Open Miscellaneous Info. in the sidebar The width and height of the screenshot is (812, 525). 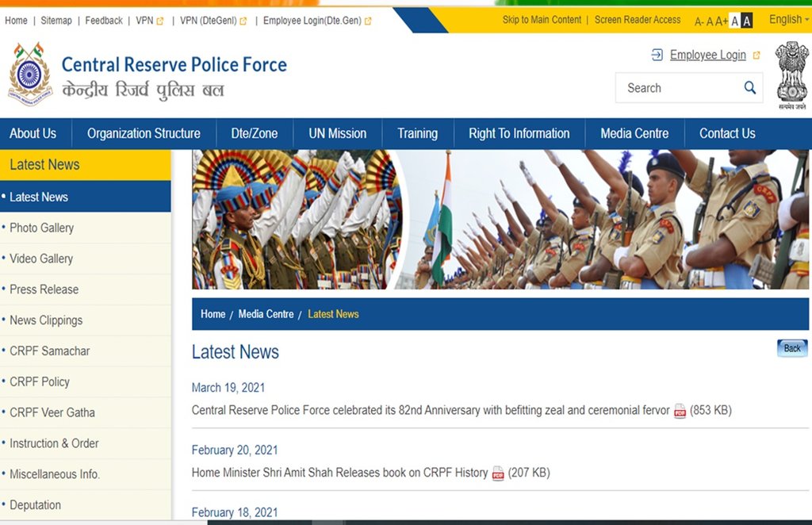86,474
